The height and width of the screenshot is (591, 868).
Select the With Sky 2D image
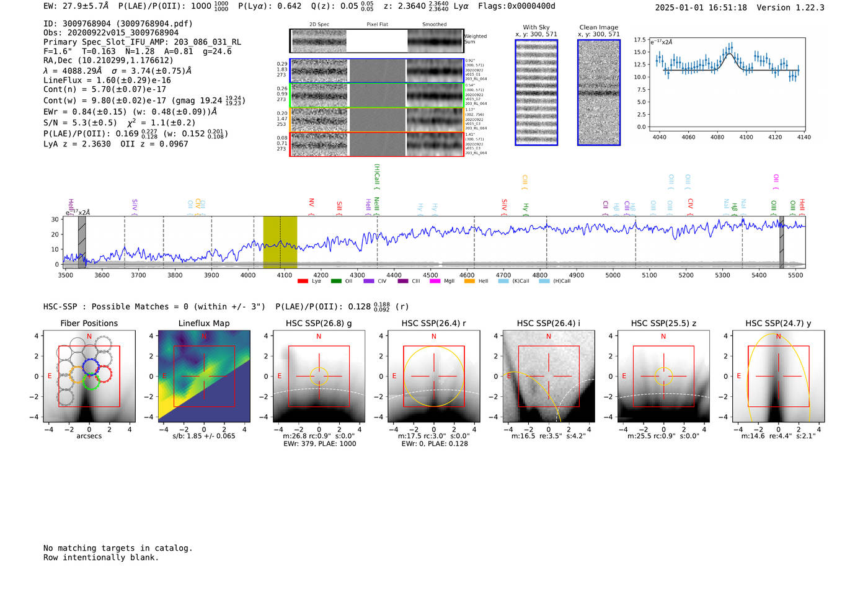pos(536,92)
